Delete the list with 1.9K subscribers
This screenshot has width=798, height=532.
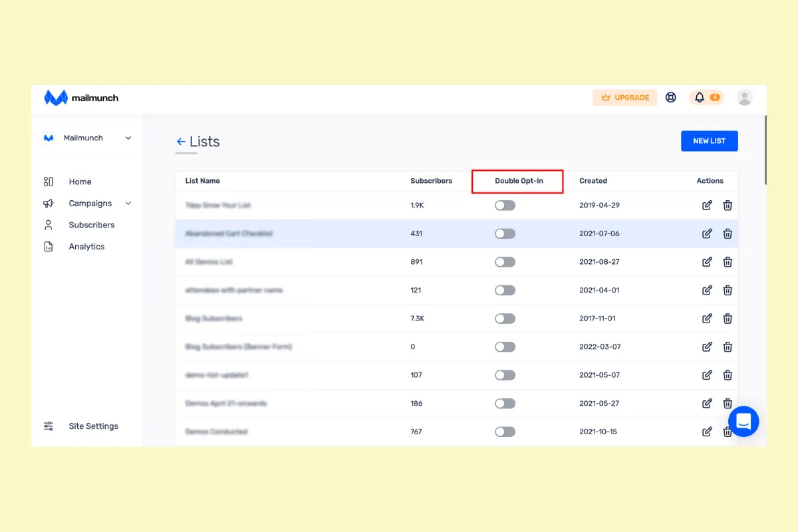point(728,205)
